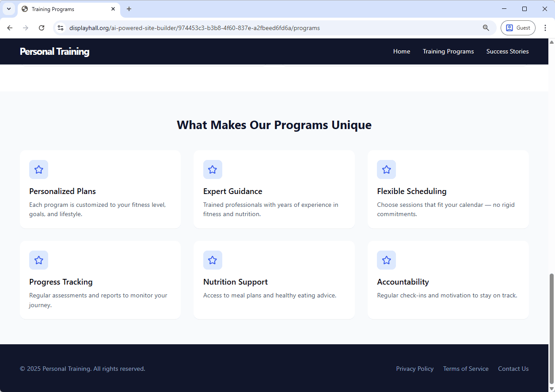Image resolution: width=555 pixels, height=392 pixels.
Task: Click the star icon above Accountability
Action: click(x=386, y=260)
